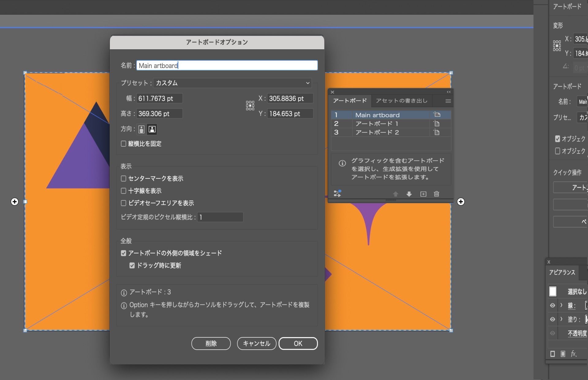Select the landscape orientation icon
Viewport: 588px width, 380px height.
point(152,129)
